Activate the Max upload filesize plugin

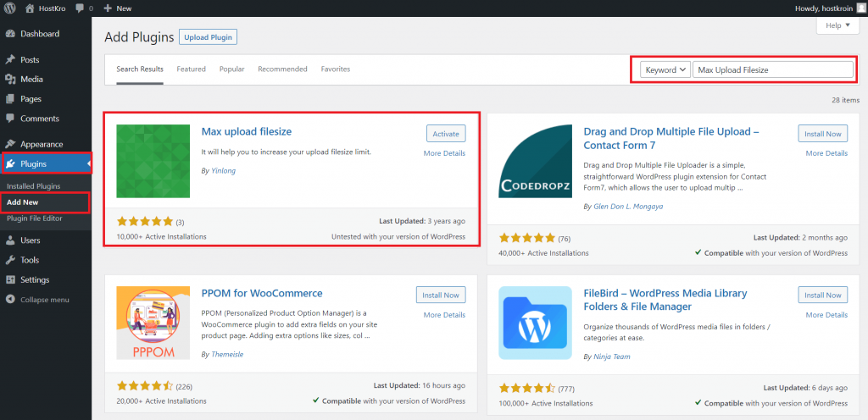pos(446,134)
